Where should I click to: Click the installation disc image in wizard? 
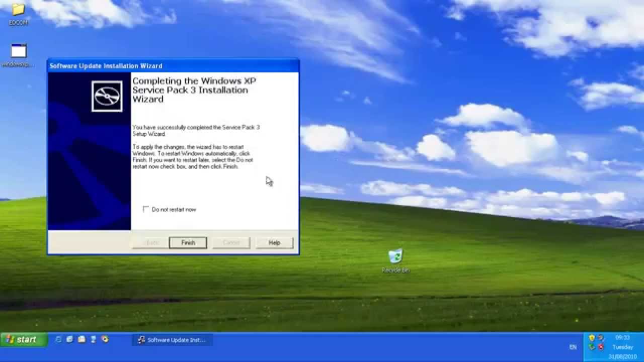(x=107, y=96)
